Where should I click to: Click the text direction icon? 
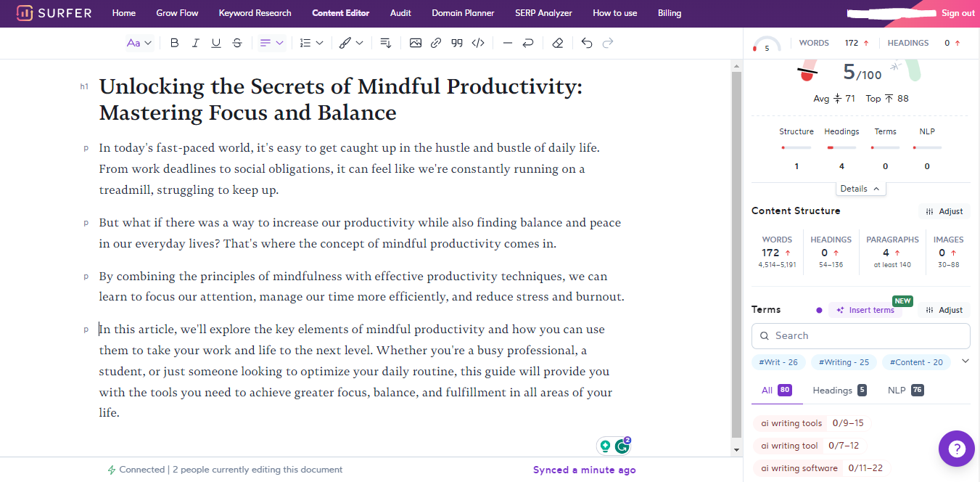pos(386,43)
